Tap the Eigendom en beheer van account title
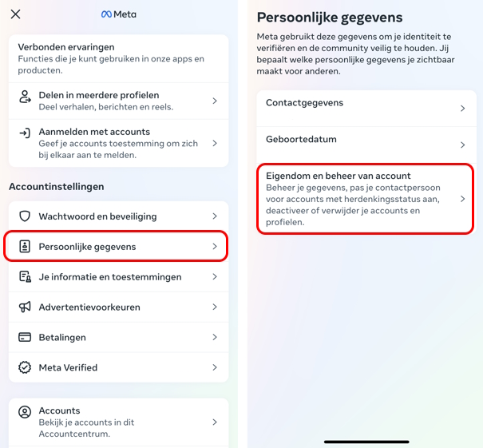This screenshot has height=448, width=483. pyautogui.click(x=338, y=176)
